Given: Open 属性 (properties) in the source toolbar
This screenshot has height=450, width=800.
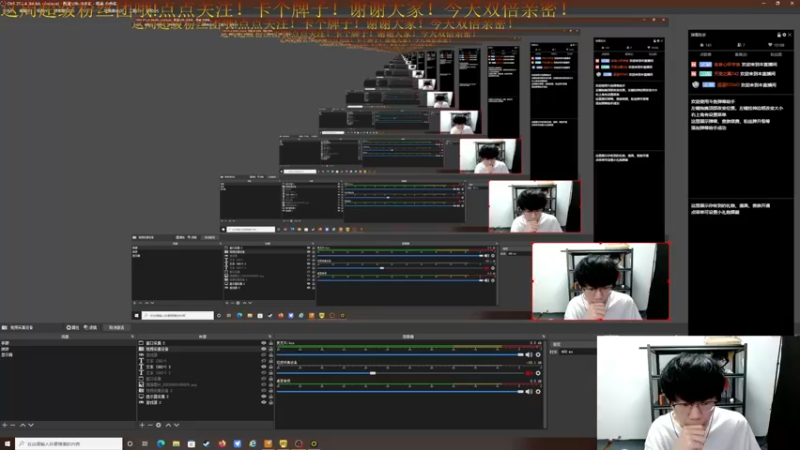Looking at the screenshot, I should tap(72, 328).
